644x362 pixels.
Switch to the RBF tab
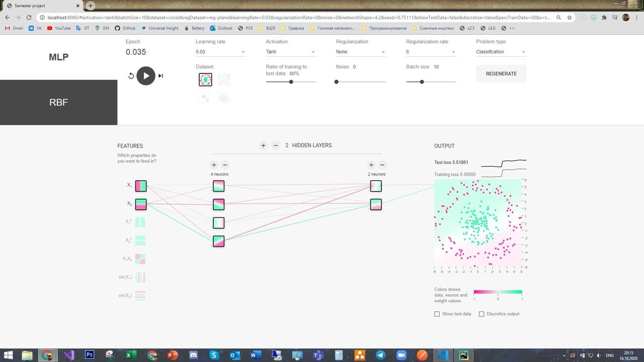tap(58, 102)
